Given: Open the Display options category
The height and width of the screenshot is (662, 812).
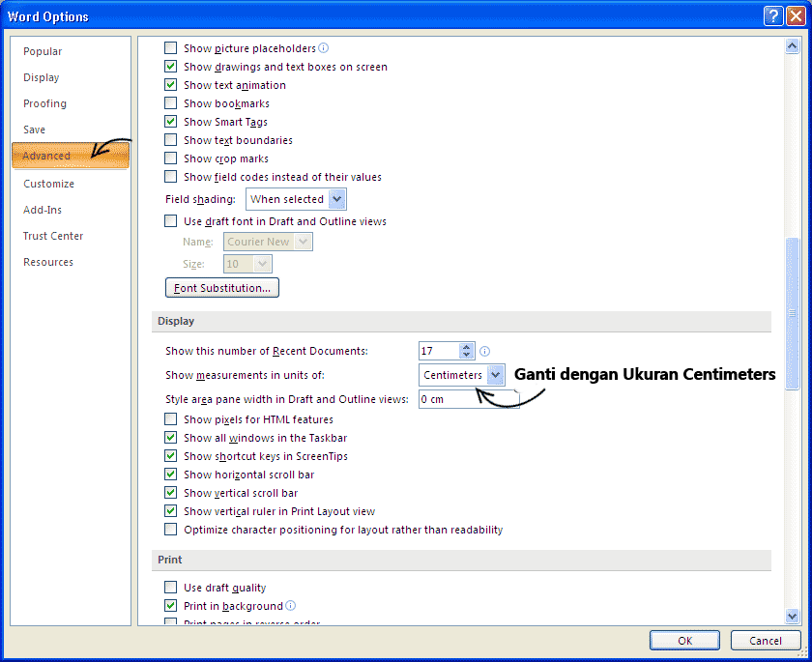Looking at the screenshot, I should (71, 77).
